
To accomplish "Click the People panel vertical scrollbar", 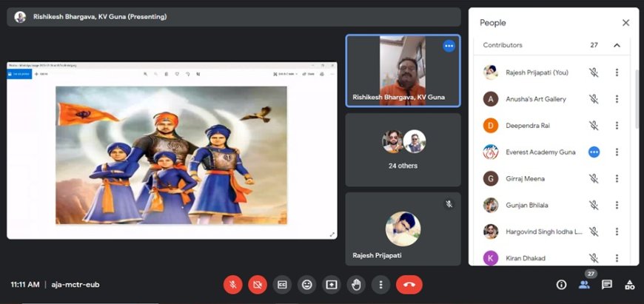I will 637,100.
